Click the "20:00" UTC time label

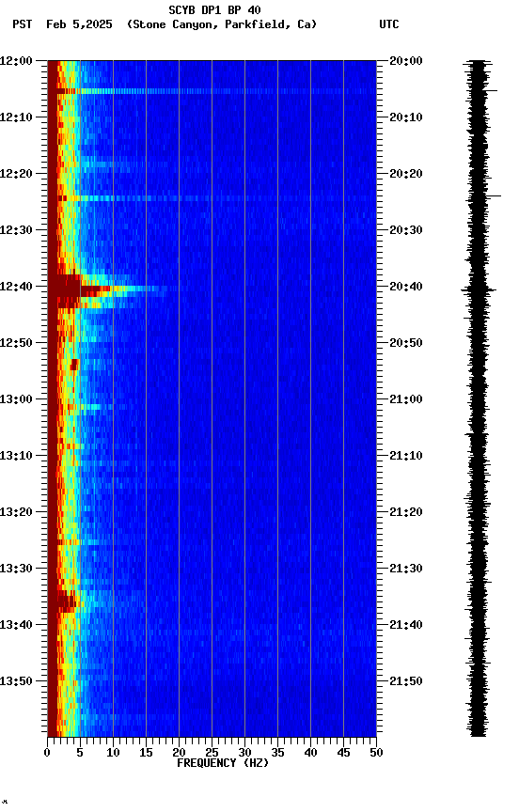(406, 61)
